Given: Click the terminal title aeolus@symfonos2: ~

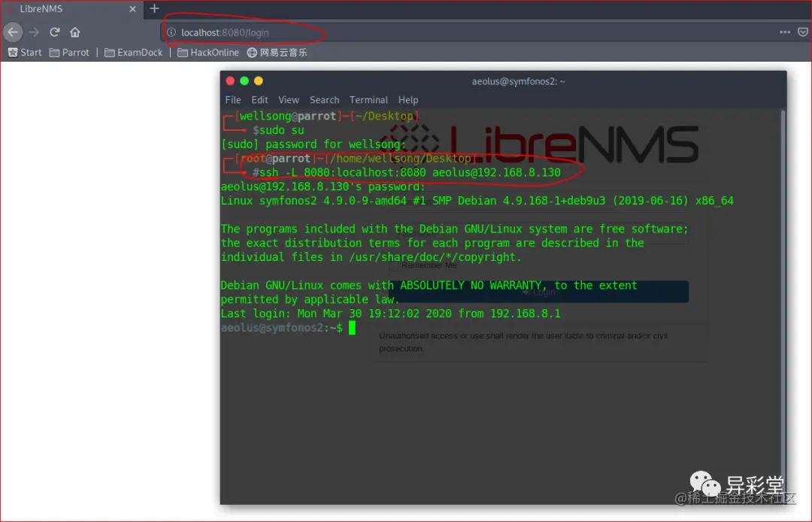Looking at the screenshot, I should pos(518,81).
